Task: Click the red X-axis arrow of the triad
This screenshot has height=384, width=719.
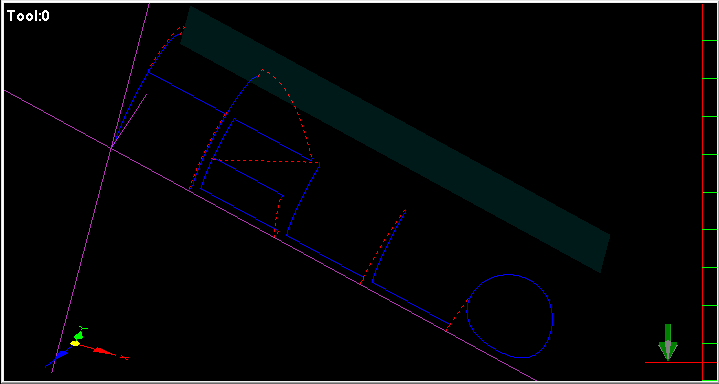Action: click(x=103, y=351)
